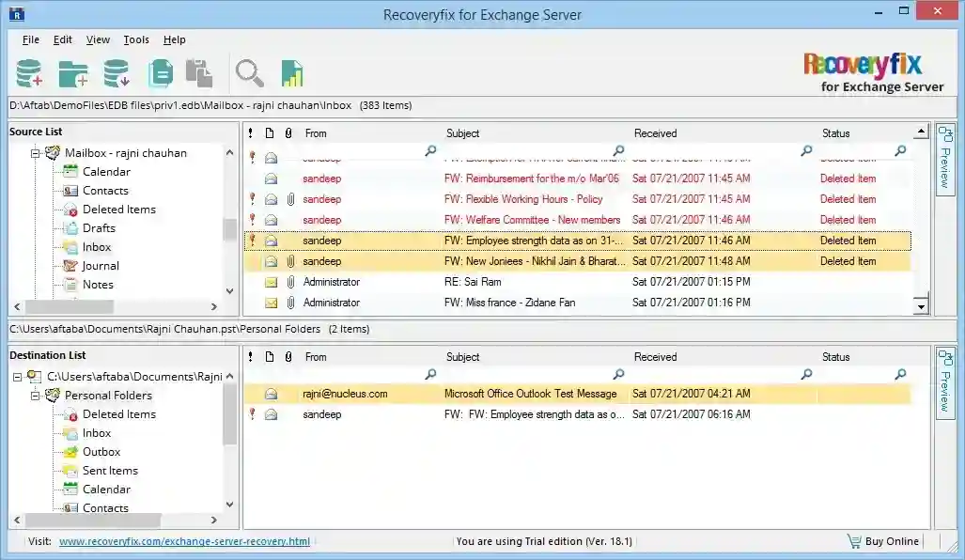
Task: Click the Received filter magnifier in source list
Action: click(806, 150)
